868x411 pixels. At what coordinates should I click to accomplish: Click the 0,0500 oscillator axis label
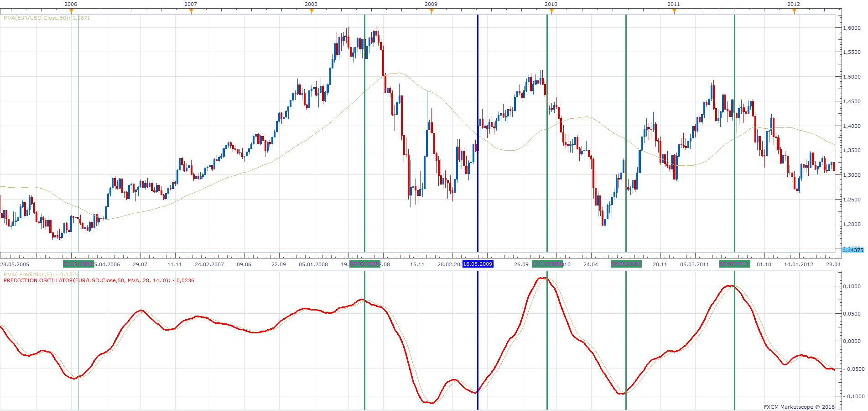[x=852, y=314]
